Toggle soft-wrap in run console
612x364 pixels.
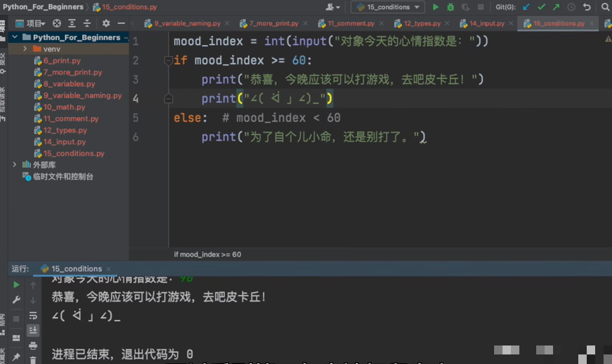pos(33,315)
